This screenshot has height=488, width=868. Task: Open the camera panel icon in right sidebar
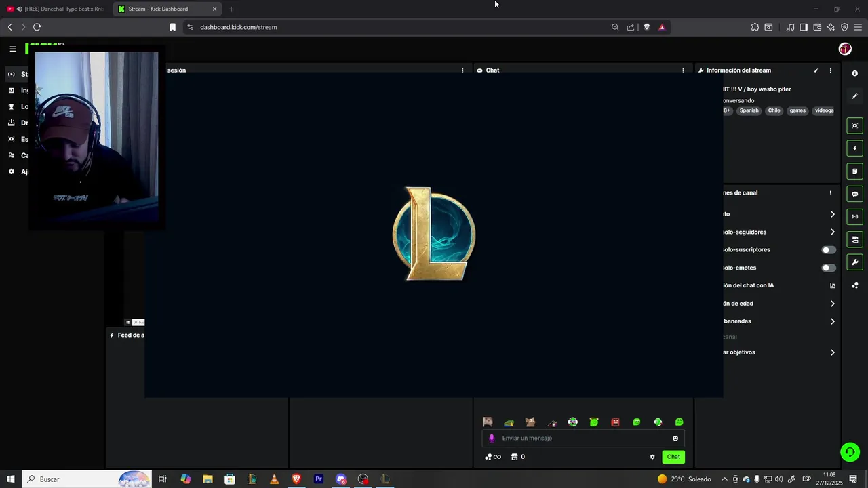point(855,240)
